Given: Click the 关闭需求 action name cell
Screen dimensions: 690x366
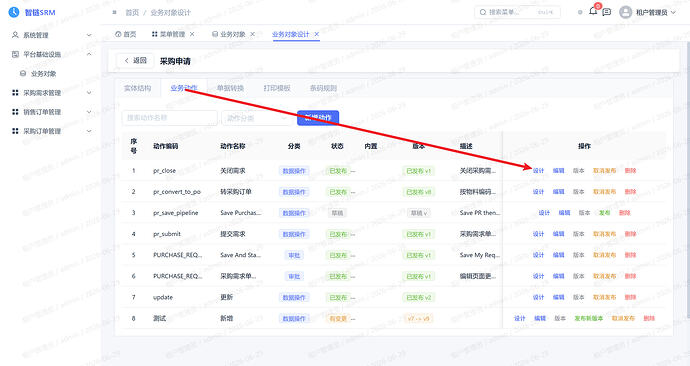Looking at the screenshot, I should point(233,171).
